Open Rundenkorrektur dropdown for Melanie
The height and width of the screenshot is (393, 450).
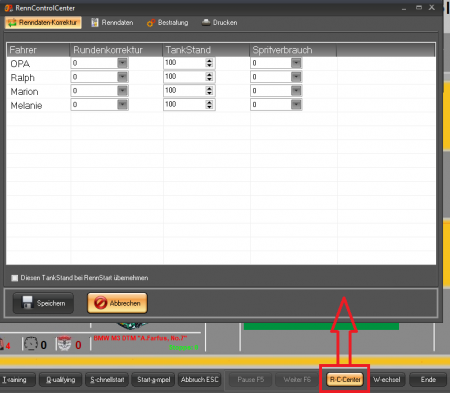coord(122,105)
